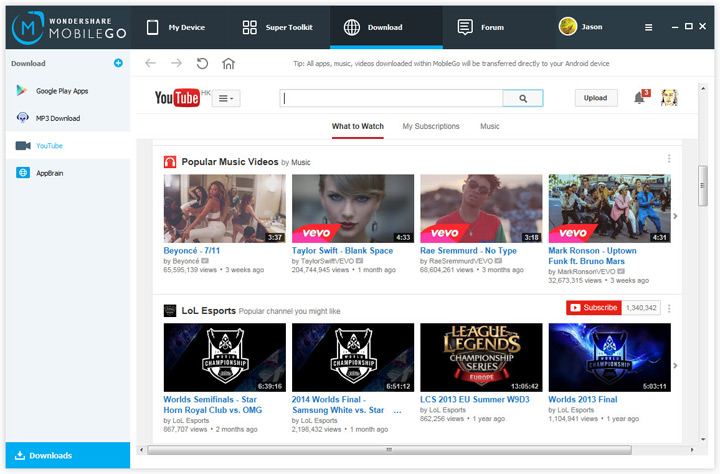The image size is (720, 474).
Task: Open the My Device tab
Action: (x=176, y=28)
